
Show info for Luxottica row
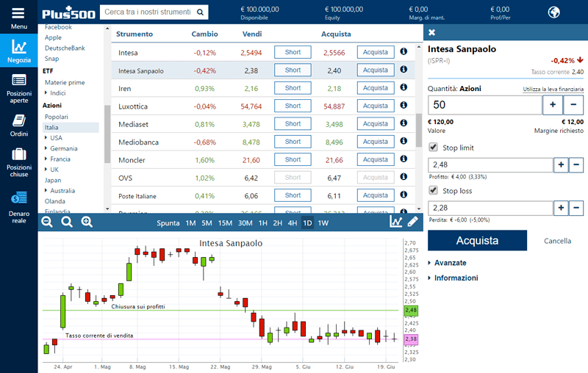[404, 105]
